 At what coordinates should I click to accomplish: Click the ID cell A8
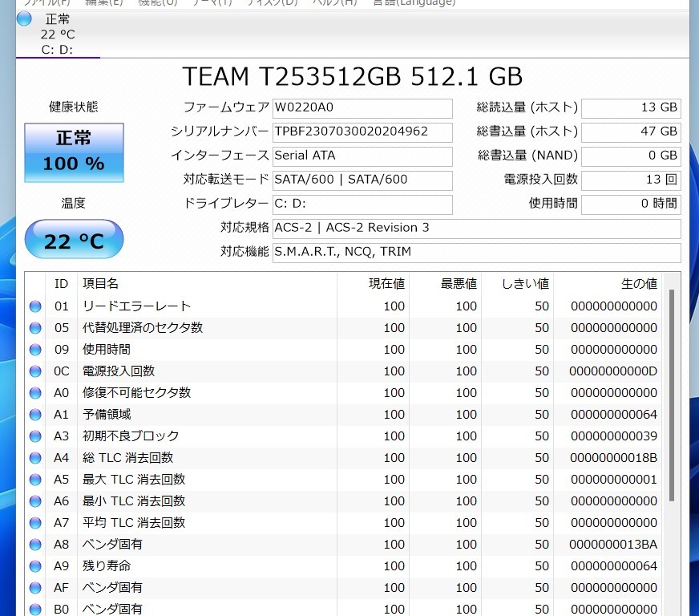pos(62,544)
